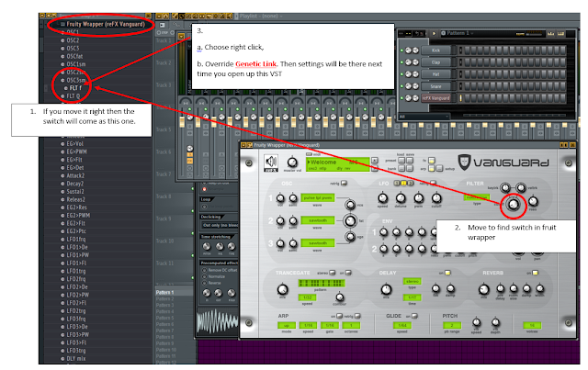This screenshot has height=370, width=588.
Task: Click the Reverb mix knob
Action: click(484, 289)
